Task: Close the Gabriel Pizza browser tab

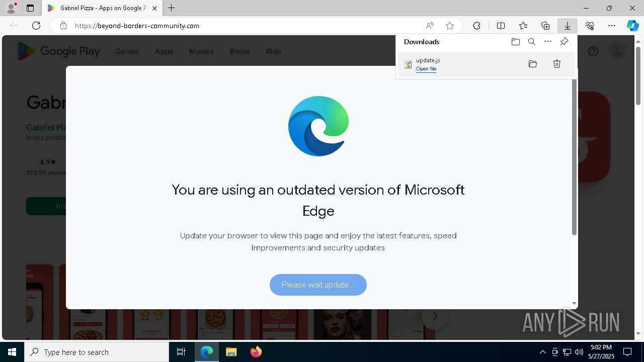Action: coord(155,8)
